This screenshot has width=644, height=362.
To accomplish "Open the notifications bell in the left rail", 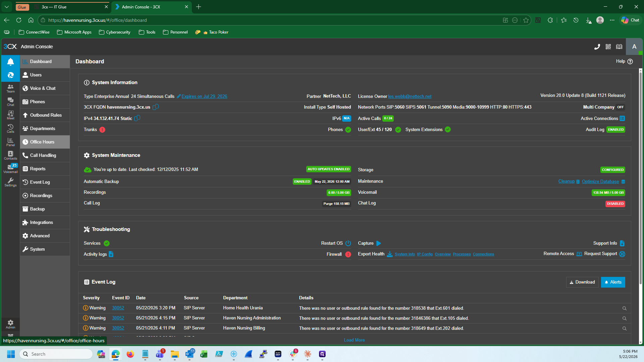I will click(x=10, y=62).
